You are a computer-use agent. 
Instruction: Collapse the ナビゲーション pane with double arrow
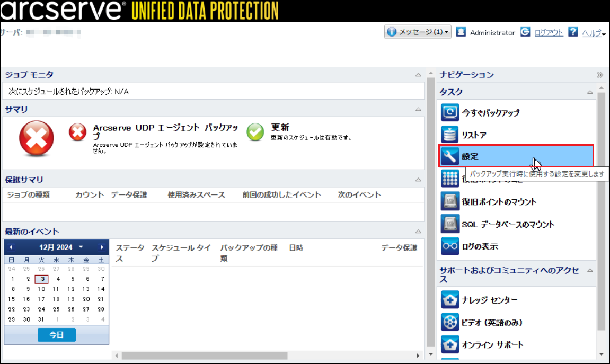pos(600,75)
